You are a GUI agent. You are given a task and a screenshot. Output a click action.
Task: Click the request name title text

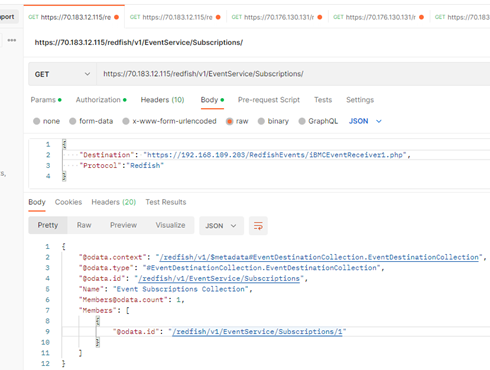pyautogui.click(x=139, y=43)
